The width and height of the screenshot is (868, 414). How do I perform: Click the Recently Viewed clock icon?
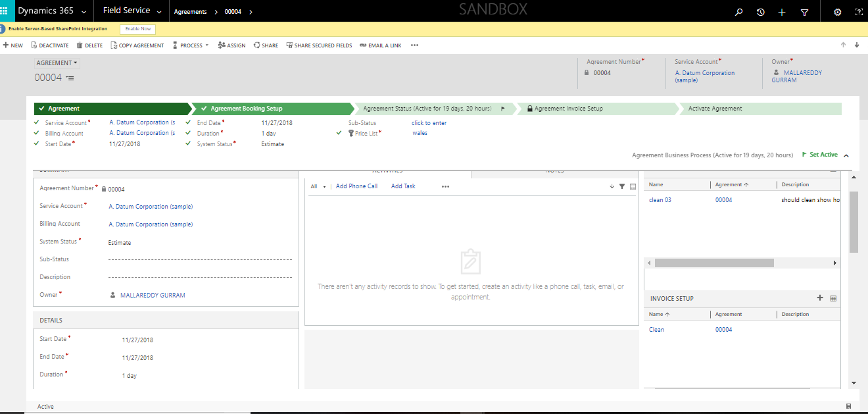(759, 11)
